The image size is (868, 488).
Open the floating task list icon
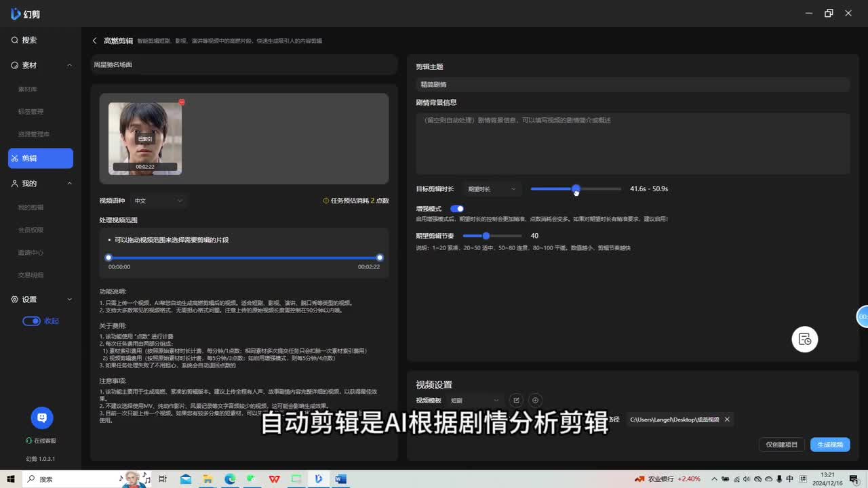(x=805, y=340)
